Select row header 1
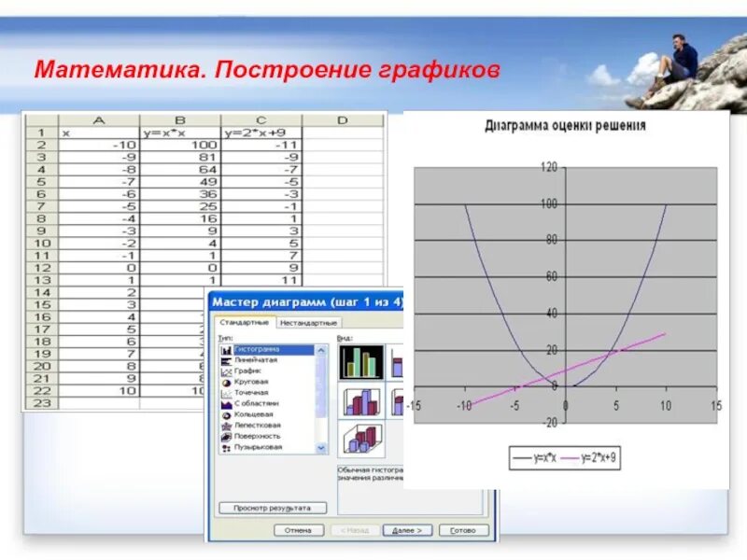The image size is (747, 560). click(41, 133)
